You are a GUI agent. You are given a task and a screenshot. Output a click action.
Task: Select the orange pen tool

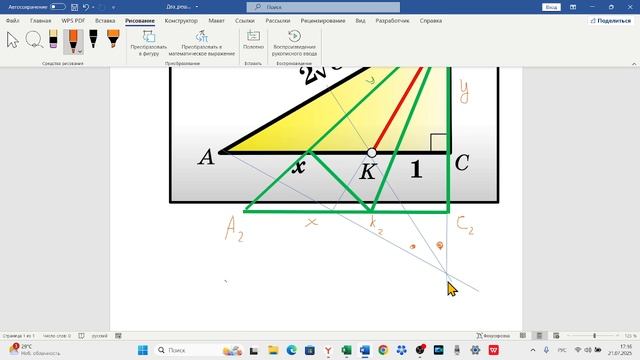(73, 41)
